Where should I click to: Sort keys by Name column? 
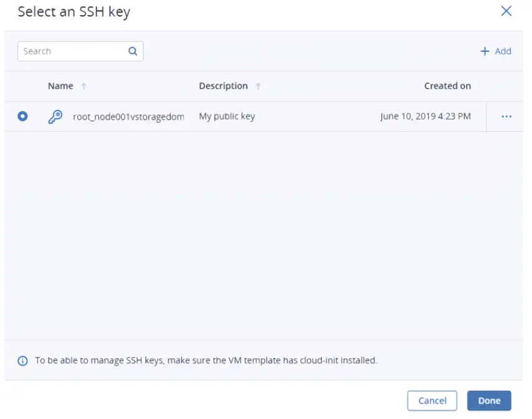[60, 86]
